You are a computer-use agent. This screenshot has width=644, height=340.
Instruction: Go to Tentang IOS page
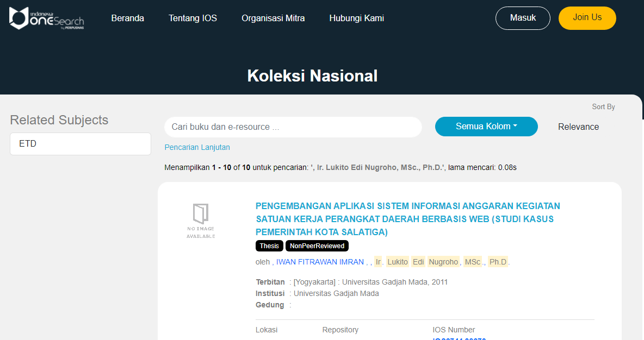click(x=193, y=18)
